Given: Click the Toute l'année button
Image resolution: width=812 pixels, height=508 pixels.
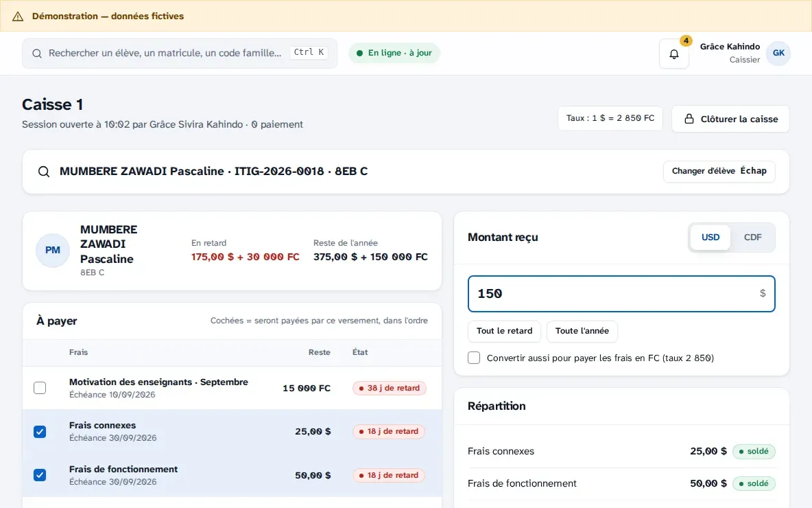Looking at the screenshot, I should (x=582, y=332).
